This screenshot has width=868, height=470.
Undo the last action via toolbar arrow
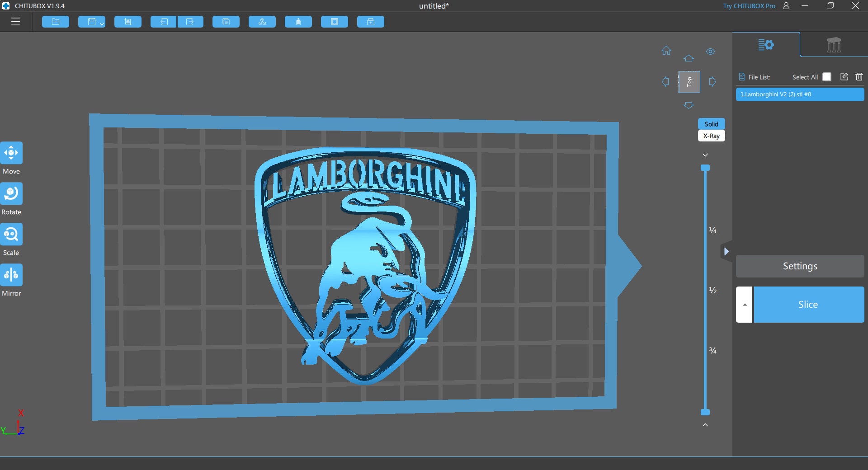tap(164, 21)
